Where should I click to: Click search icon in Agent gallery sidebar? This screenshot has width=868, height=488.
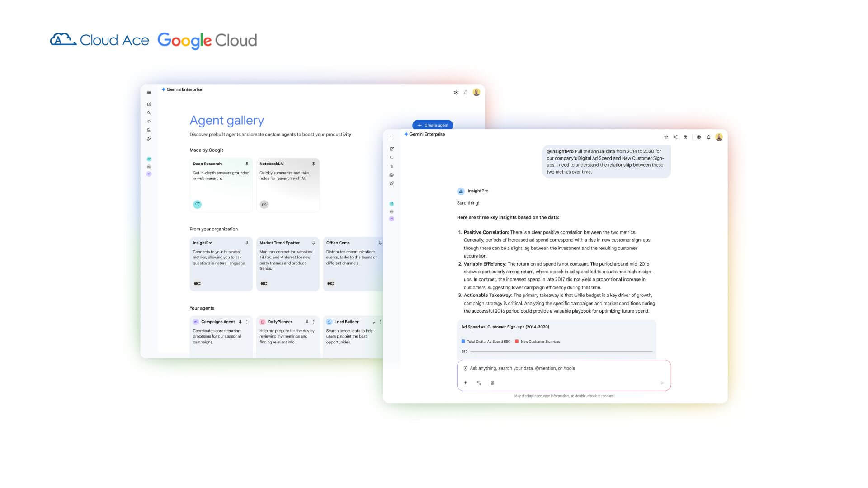click(149, 113)
